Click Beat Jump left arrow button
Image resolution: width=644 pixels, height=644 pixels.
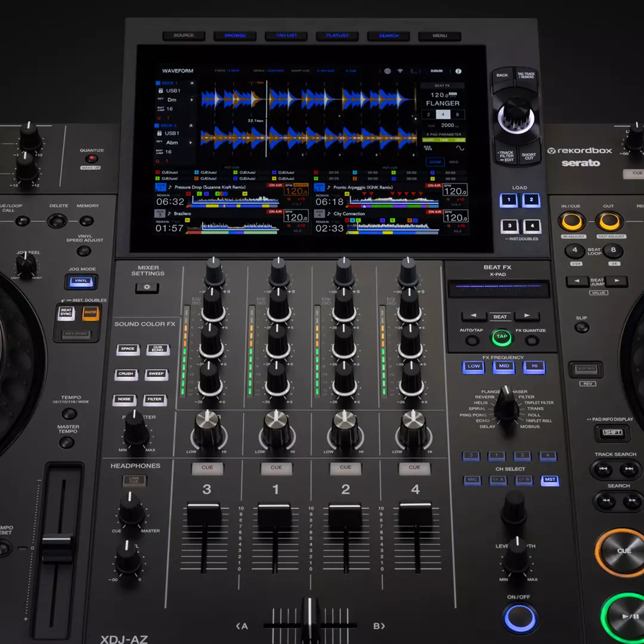click(577, 281)
